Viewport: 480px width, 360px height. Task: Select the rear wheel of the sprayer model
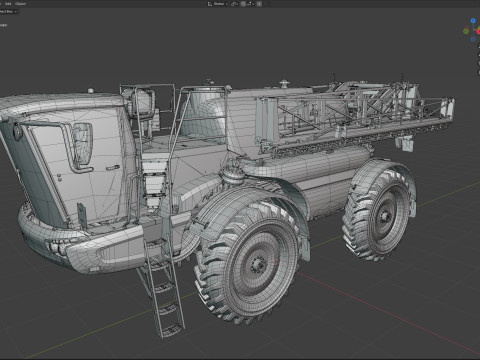[378, 215]
